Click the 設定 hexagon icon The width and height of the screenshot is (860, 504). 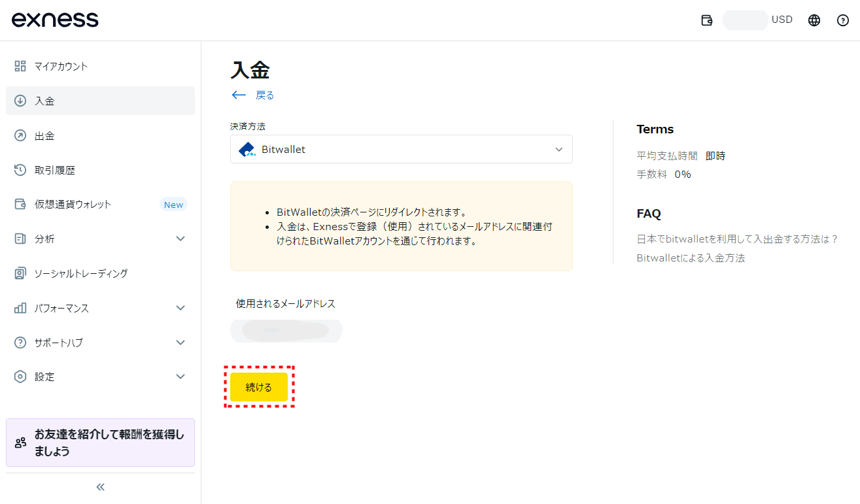pos(20,377)
